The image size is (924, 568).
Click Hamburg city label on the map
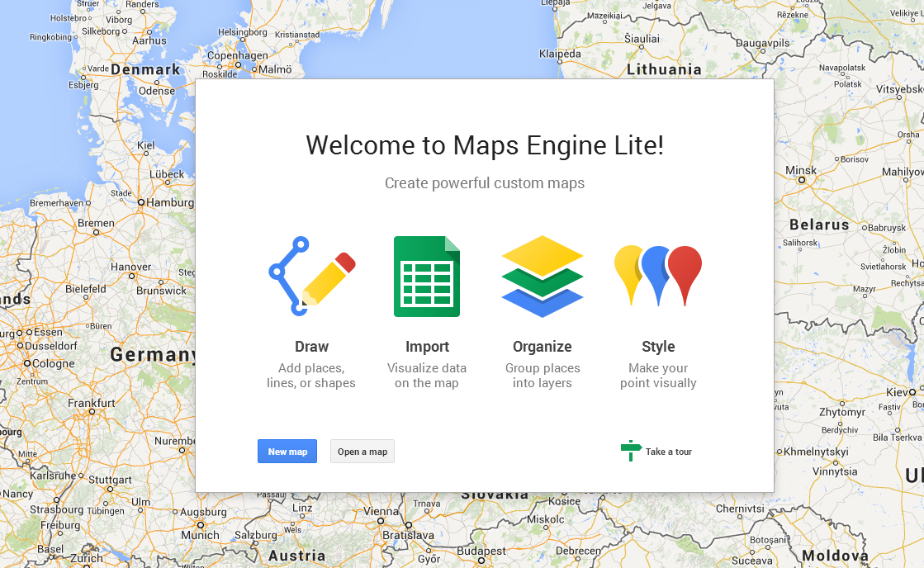coord(171,201)
